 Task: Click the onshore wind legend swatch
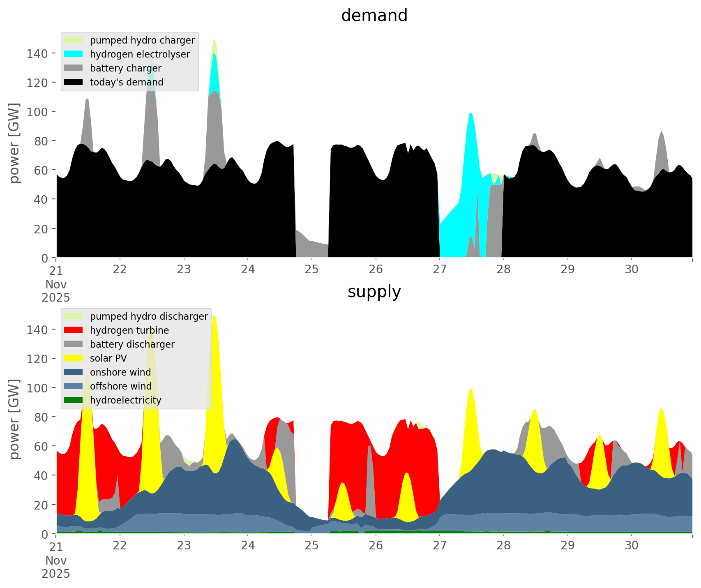point(74,372)
